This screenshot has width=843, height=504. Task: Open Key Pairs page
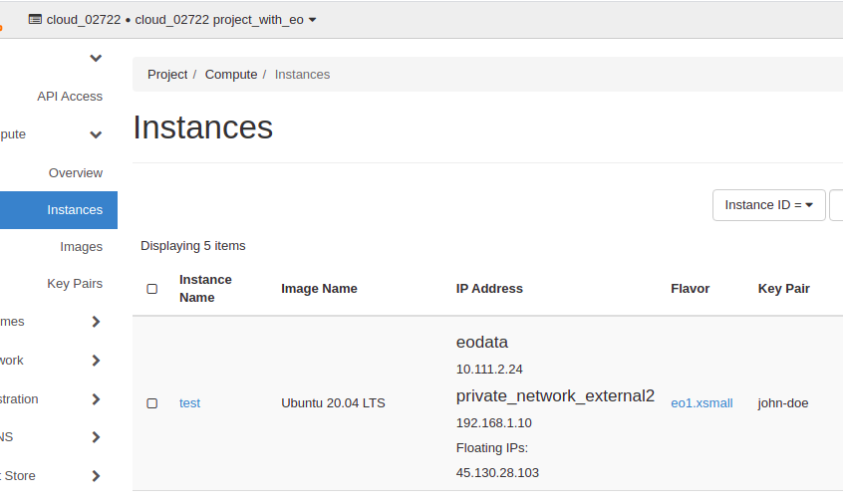pos(75,284)
